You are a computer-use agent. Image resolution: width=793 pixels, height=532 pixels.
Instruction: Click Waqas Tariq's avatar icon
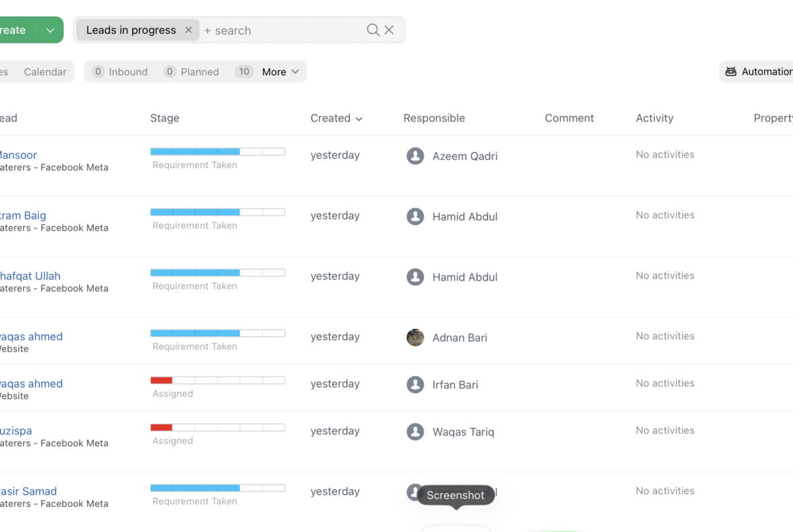pos(415,432)
